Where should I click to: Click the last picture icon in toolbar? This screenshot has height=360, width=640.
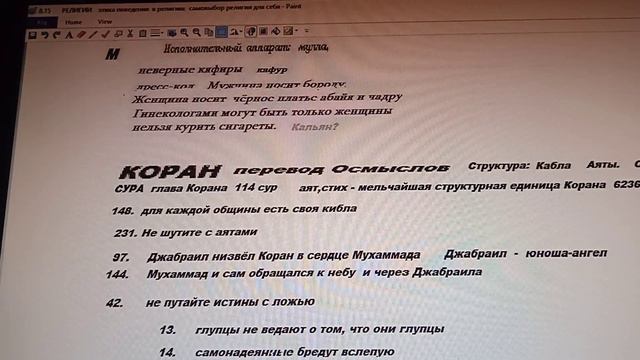tap(289, 31)
